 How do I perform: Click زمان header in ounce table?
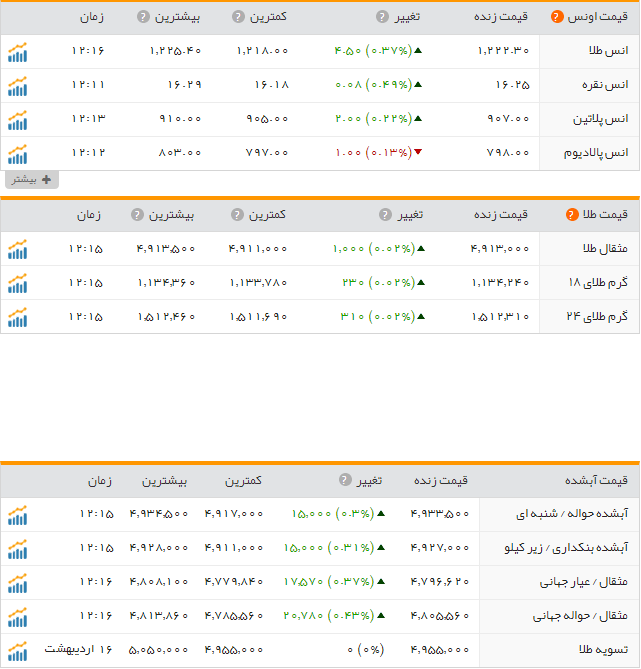[x=92, y=17]
